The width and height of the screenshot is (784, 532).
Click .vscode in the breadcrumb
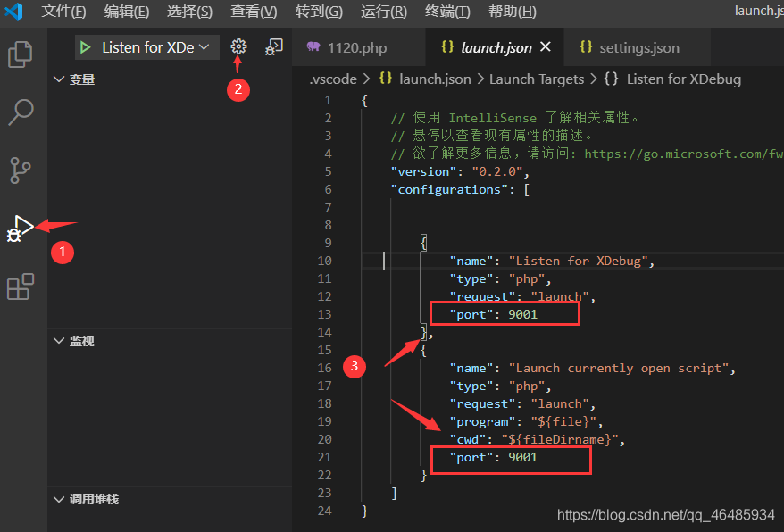coord(333,79)
